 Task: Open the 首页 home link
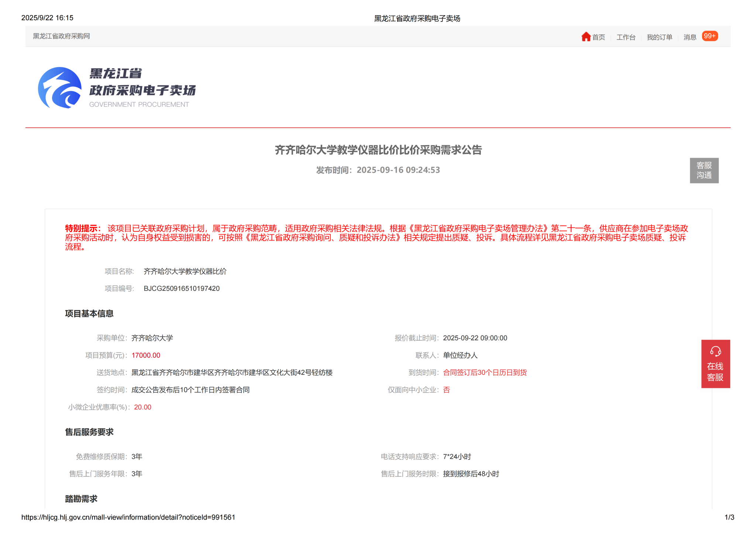[x=598, y=37]
